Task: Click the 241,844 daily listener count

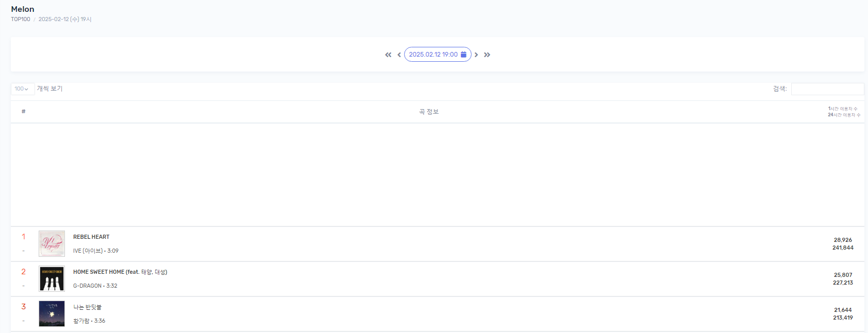Action: coord(843,248)
